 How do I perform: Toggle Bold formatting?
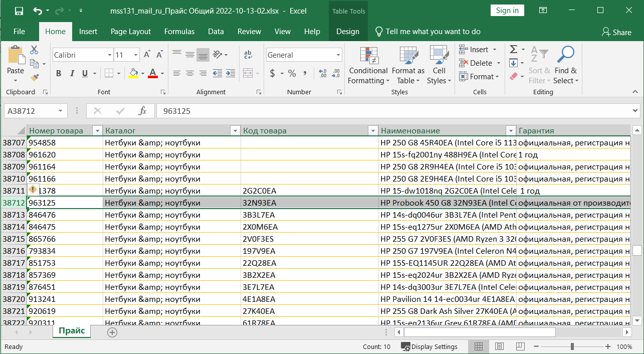pyautogui.click(x=59, y=73)
